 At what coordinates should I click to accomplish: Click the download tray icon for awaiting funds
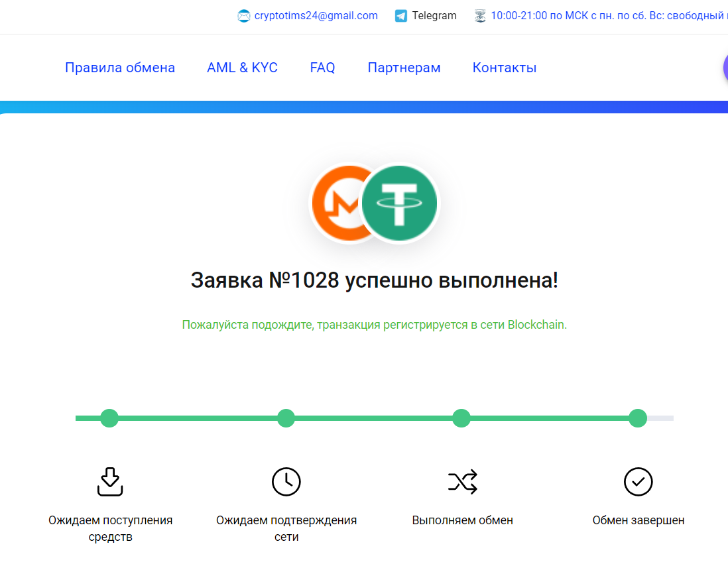tap(110, 482)
